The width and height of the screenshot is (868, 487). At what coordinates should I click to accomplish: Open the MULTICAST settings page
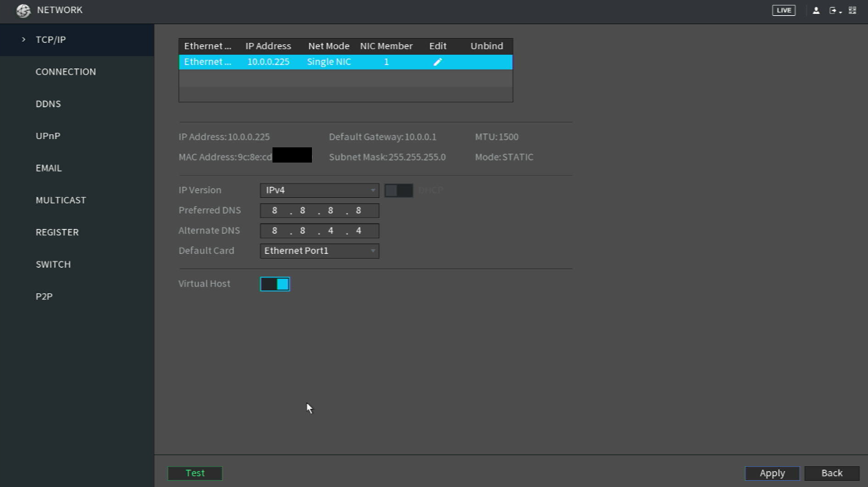coord(61,200)
